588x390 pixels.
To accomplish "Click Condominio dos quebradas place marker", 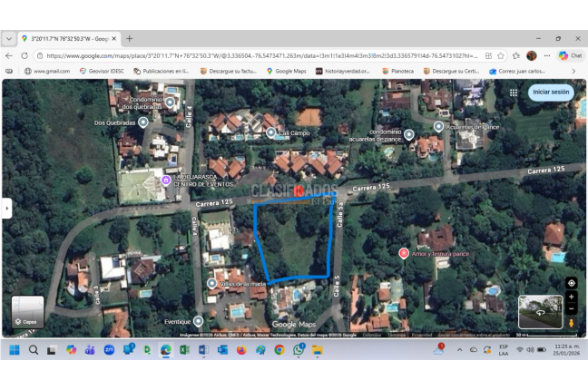I will [x=170, y=102].
